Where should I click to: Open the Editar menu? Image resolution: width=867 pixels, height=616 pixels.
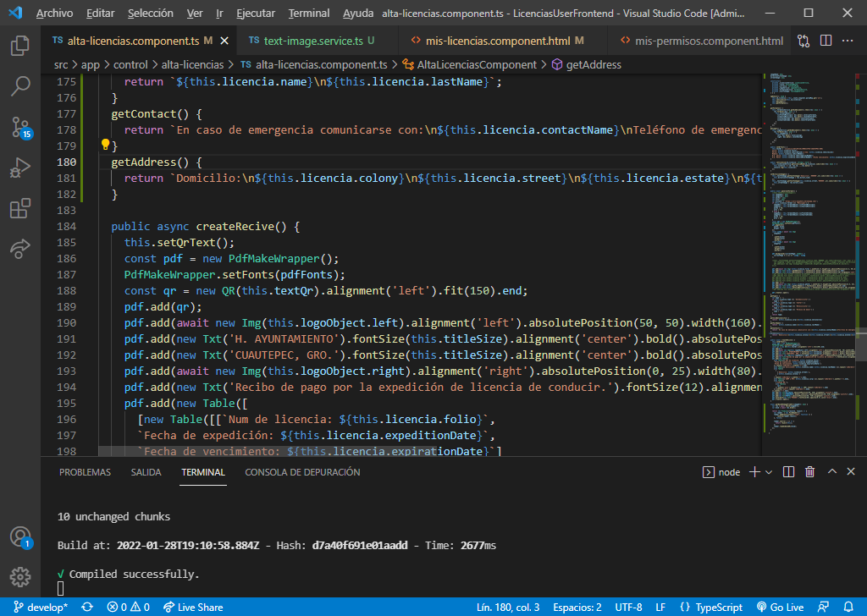100,14
